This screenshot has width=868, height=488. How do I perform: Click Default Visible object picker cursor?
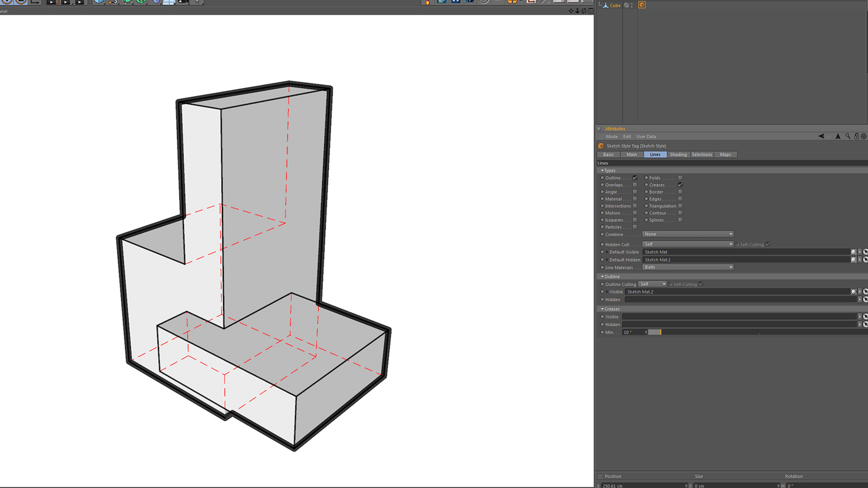click(x=865, y=252)
